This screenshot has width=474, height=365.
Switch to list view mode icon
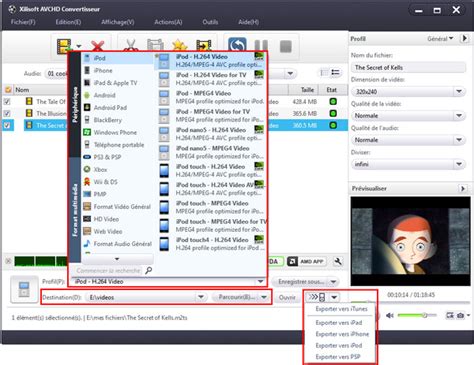click(x=335, y=73)
